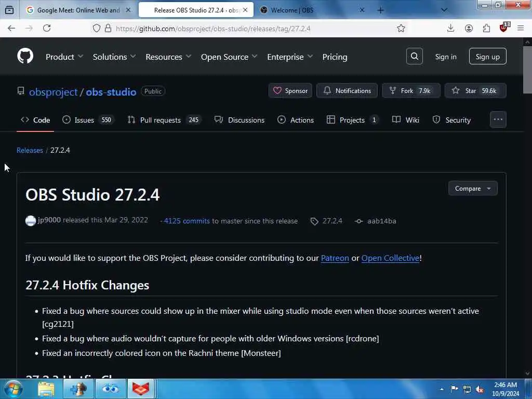Reload the page with refresh icon
The width and height of the screenshot is (532, 399).
tap(47, 29)
